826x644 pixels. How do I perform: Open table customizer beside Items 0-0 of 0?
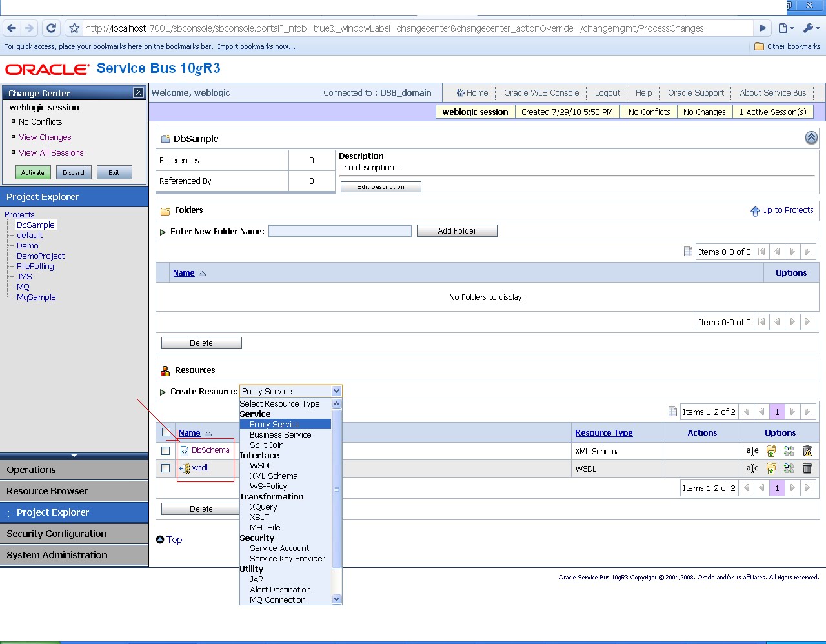click(688, 252)
